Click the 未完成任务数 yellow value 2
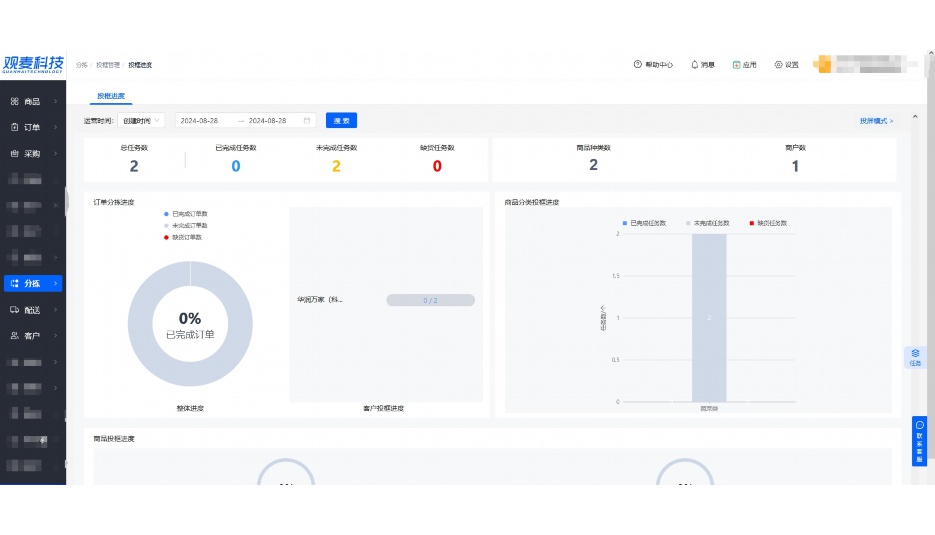Image resolution: width=935 pixels, height=535 pixels. 336,166
